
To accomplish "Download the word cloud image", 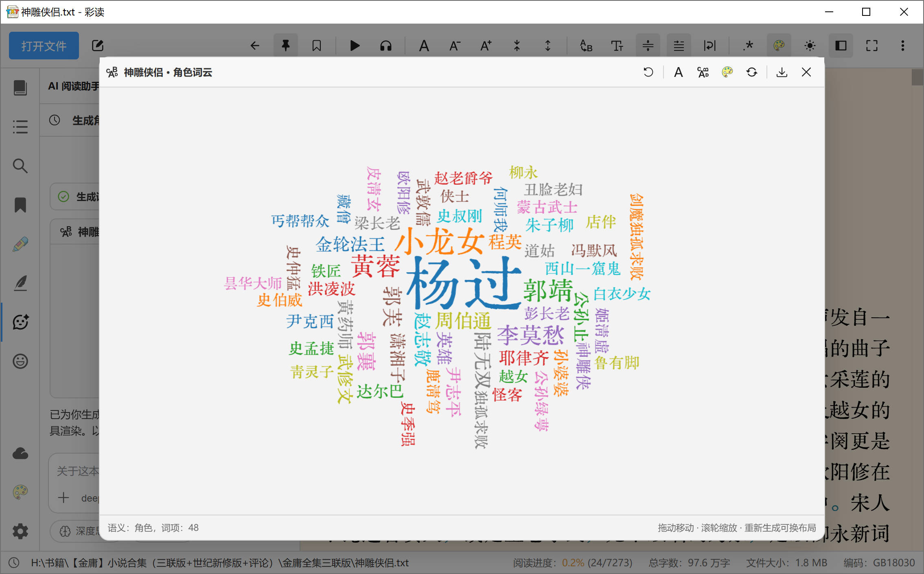I will [x=782, y=72].
